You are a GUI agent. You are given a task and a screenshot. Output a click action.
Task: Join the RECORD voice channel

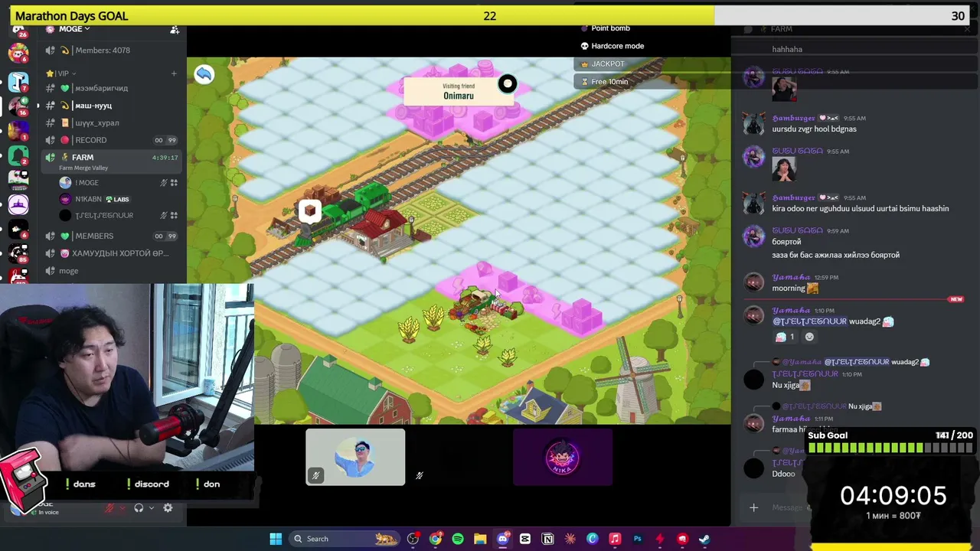91,140
